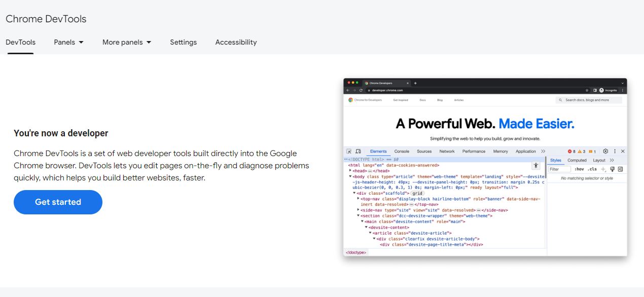Expand the <side-nav> node in the DOM tree
This screenshot has height=297, width=644.
359,210
